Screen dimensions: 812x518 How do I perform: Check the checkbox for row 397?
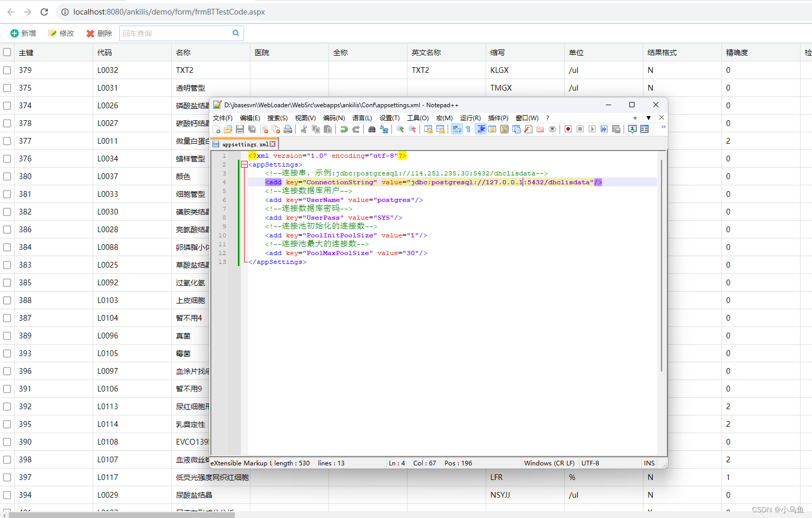click(7, 477)
